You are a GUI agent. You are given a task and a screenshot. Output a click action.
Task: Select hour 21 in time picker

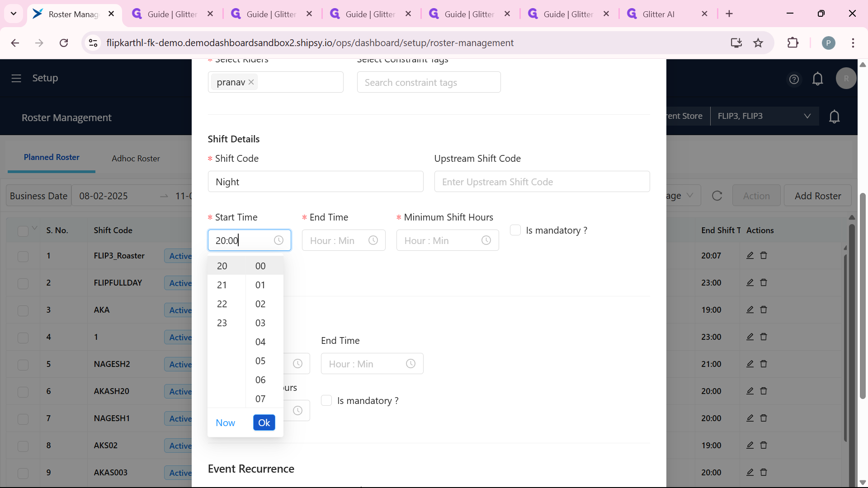point(222,285)
